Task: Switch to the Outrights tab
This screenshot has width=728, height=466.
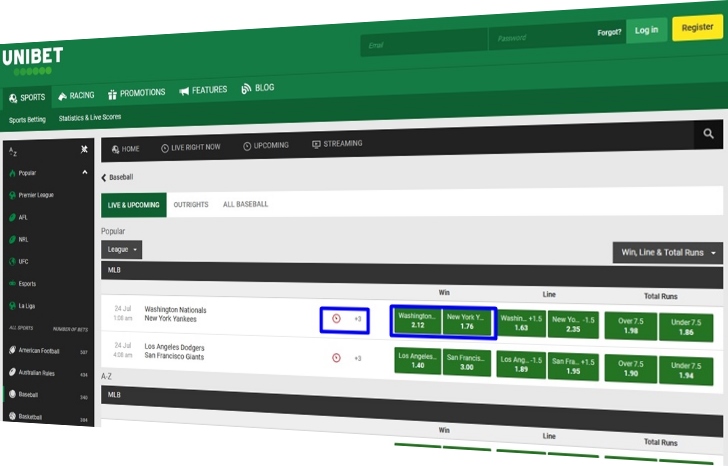Action: point(191,205)
